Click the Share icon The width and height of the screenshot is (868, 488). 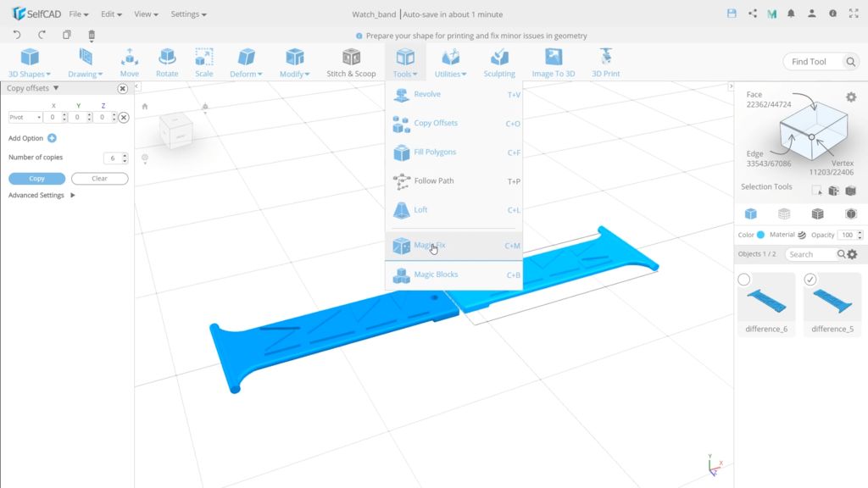click(753, 14)
